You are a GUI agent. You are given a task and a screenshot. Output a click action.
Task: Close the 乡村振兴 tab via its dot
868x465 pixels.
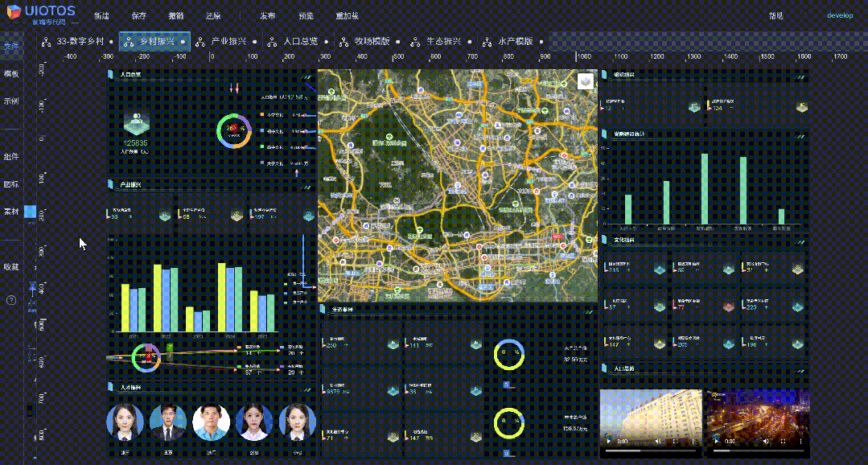(183, 42)
